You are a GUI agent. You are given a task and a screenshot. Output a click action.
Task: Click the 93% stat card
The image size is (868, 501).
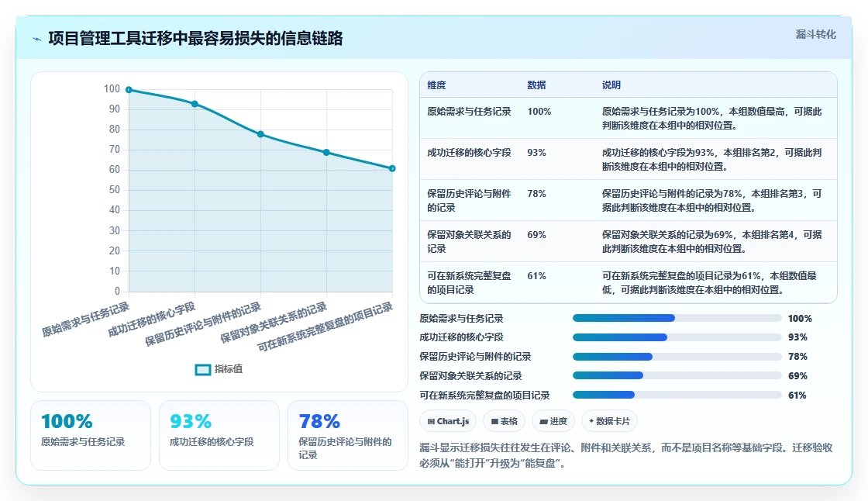click(x=219, y=436)
